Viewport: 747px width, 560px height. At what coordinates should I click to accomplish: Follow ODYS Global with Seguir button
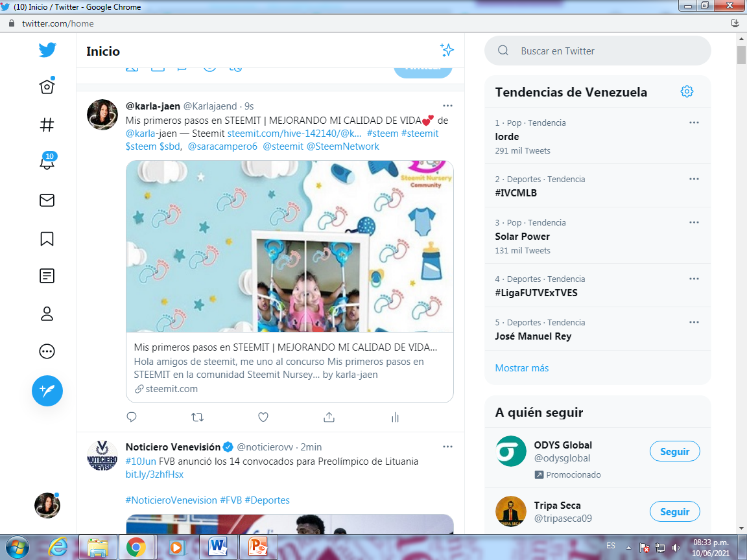(674, 451)
